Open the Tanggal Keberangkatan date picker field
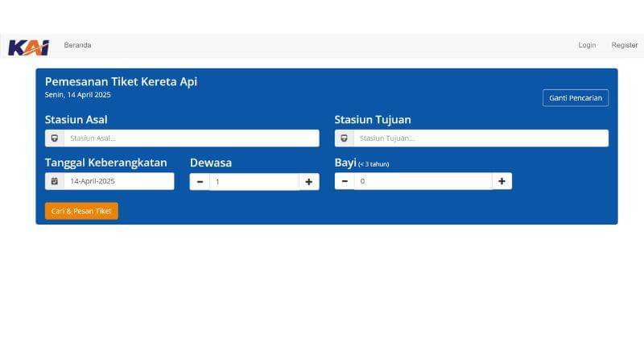Viewport: 644px width, 338px height. click(x=118, y=181)
